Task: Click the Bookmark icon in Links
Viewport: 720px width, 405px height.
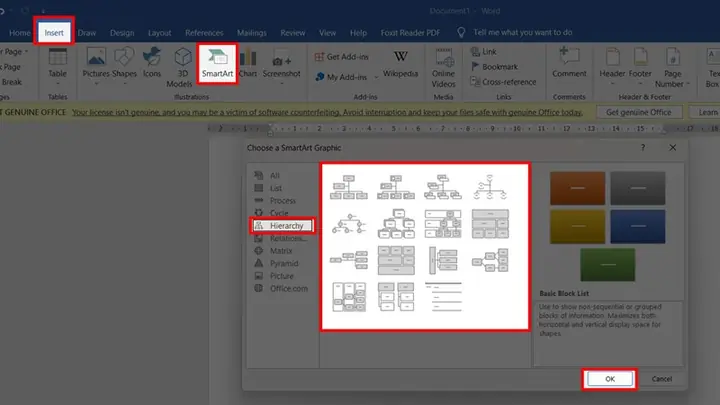Action: pyautogui.click(x=475, y=67)
